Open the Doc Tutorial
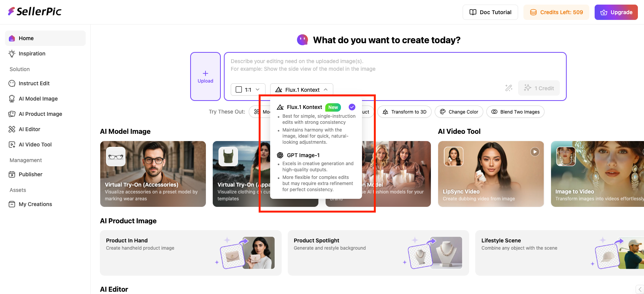Viewport: 644px width, 294px height. click(x=490, y=12)
